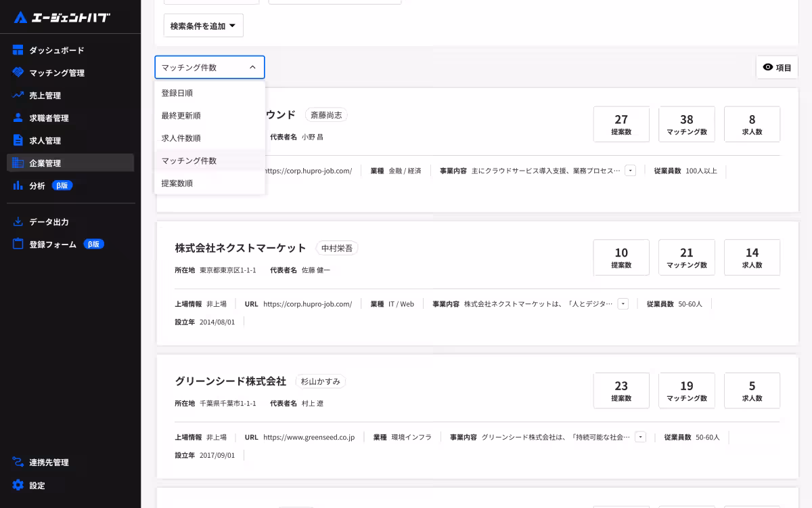Open the ダッシュボード section via its grid icon

(x=16, y=49)
